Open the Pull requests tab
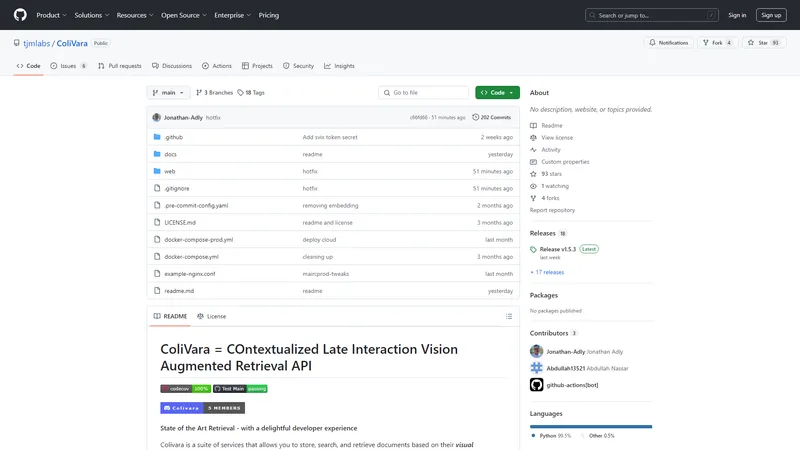 click(119, 66)
